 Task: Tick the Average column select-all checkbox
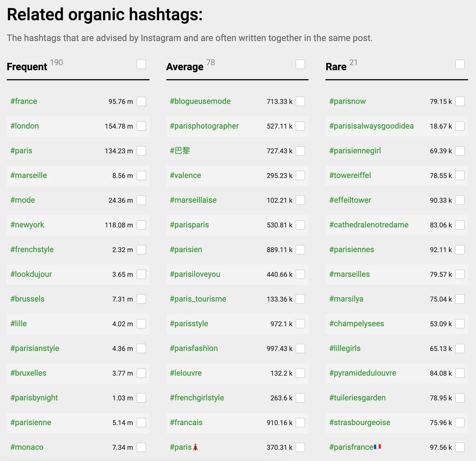300,64
